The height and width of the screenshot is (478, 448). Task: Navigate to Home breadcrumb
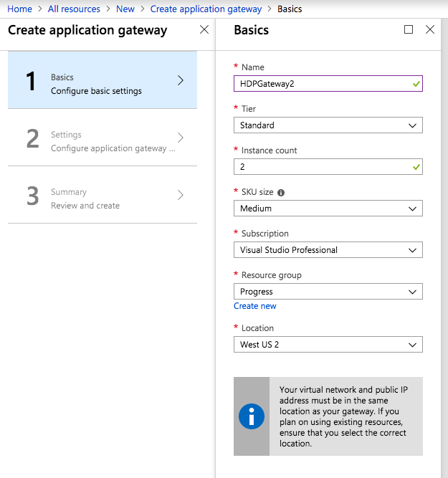[19, 9]
